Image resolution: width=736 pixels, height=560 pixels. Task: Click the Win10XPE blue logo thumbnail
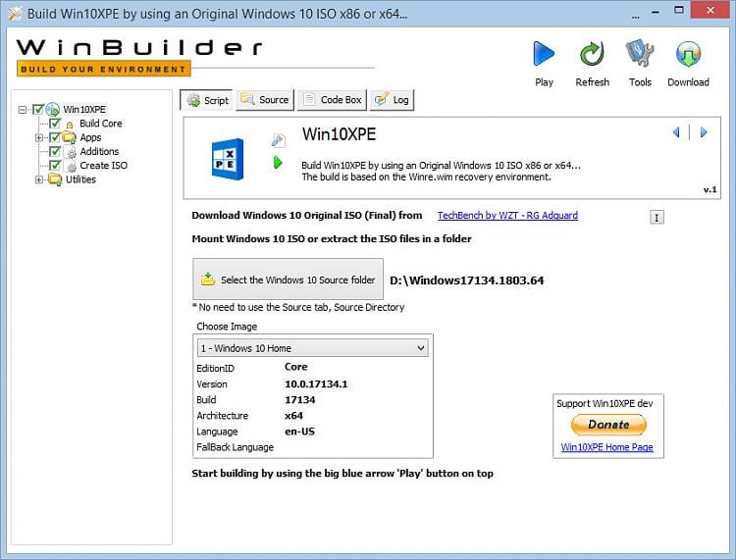(228, 159)
